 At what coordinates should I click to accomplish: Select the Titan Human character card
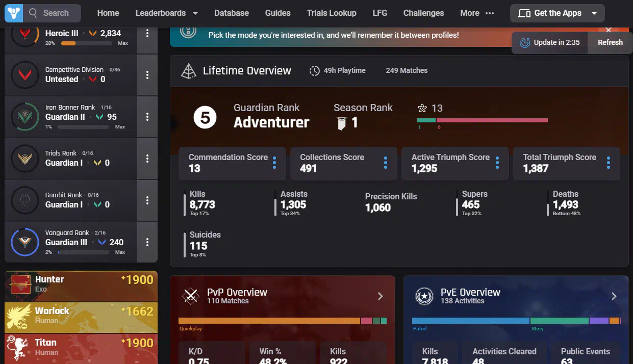pyautogui.click(x=81, y=349)
